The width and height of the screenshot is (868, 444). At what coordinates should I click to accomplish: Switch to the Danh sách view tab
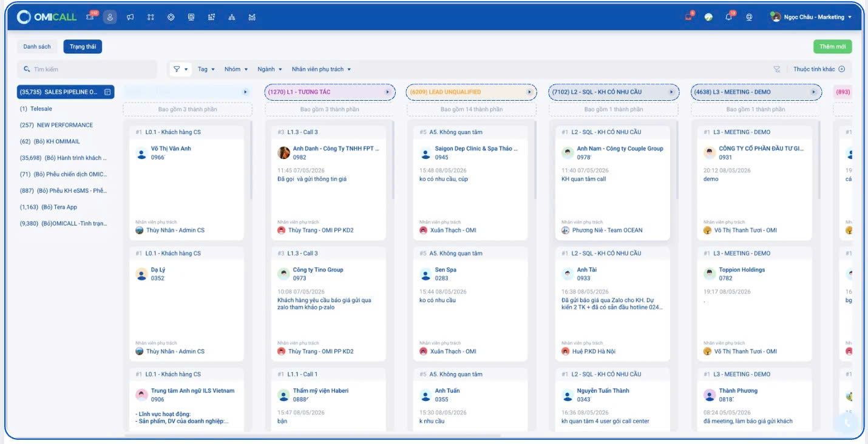37,47
